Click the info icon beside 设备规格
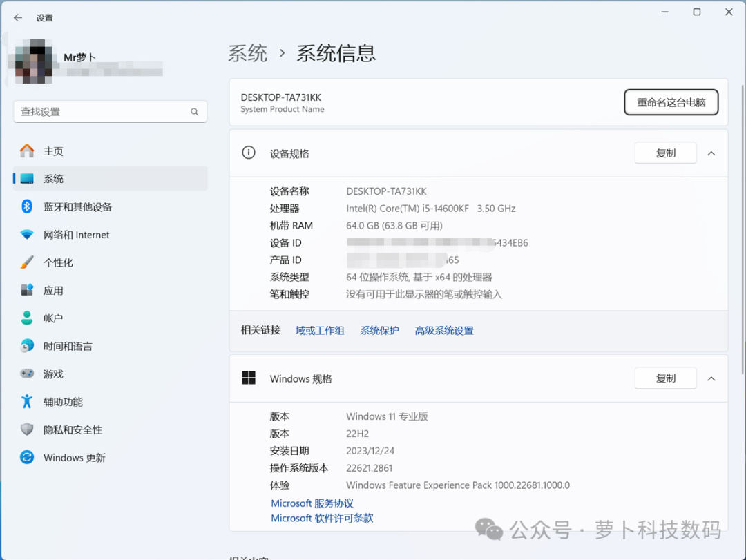 tap(249, 153)
